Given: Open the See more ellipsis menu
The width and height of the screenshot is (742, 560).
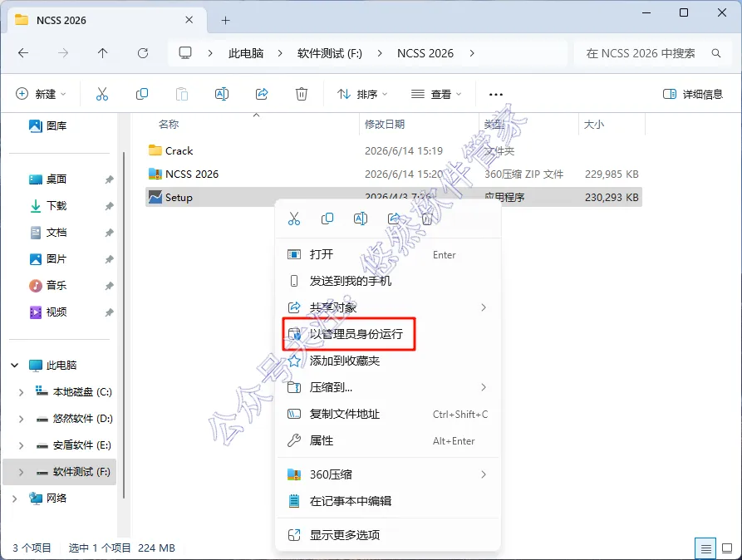Looking at the screenshot, I should (495, 94).
